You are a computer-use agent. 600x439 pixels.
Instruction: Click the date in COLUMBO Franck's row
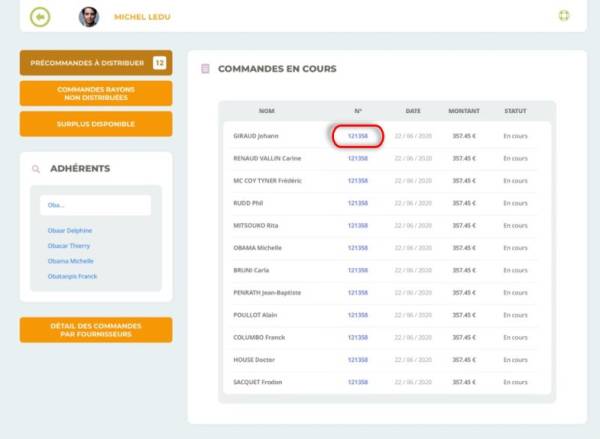413,338
